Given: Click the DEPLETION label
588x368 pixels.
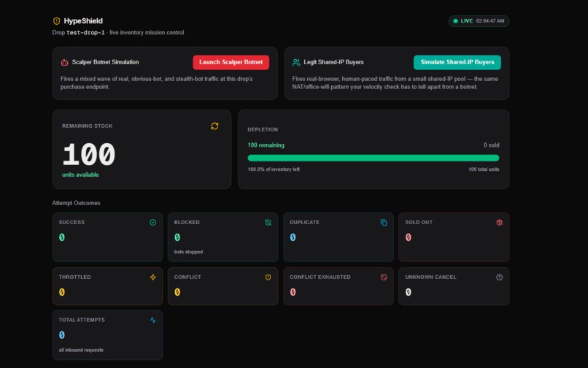Looking at the screenshot, I should [x=263, y=129].
